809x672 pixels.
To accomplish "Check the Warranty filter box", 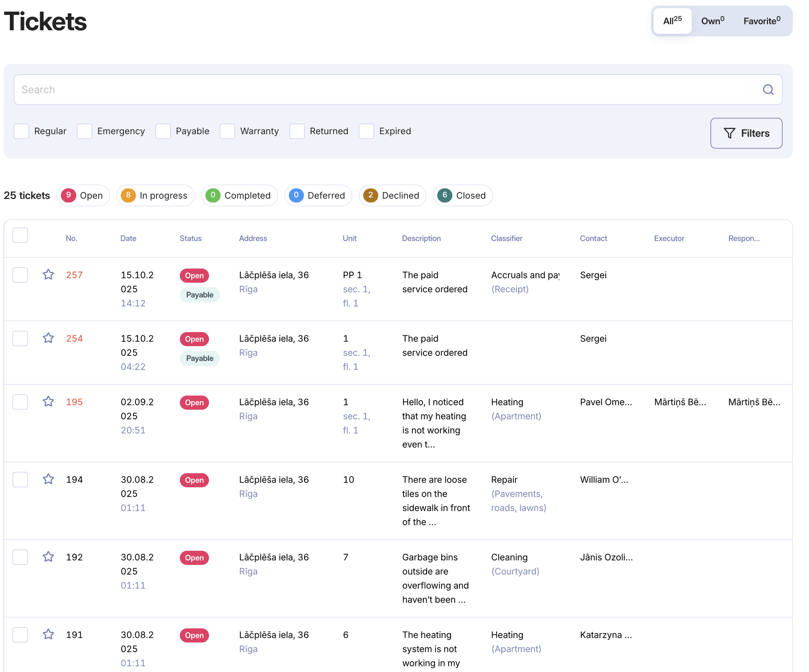I will coord(227,131).
